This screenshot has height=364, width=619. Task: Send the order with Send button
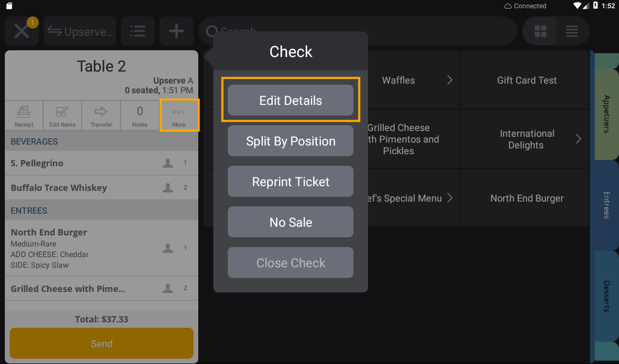point(102,343)
